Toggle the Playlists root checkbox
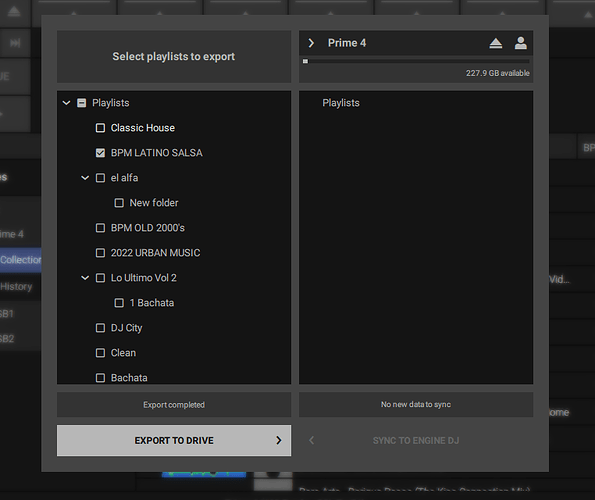The height and width of the screenshot is (500, 595). pyautogui.click(x=82, y=103)
